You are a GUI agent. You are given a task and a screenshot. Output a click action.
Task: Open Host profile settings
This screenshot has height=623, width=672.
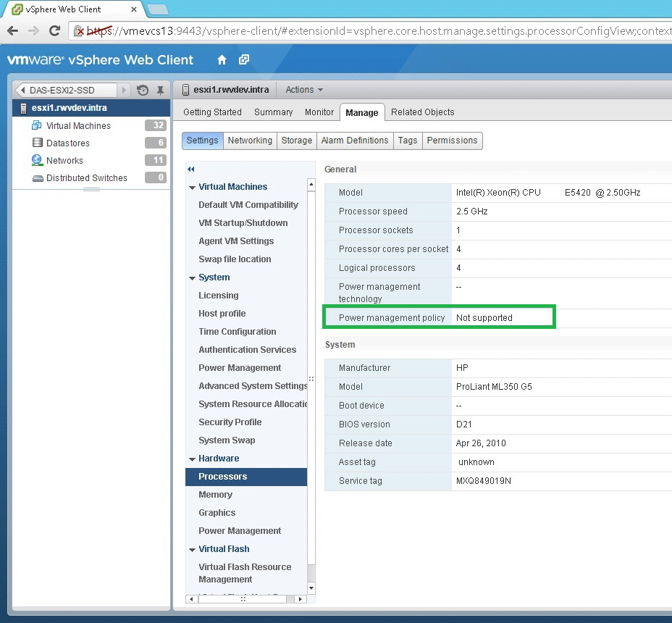pyautogui.click(x=222, y=314)
